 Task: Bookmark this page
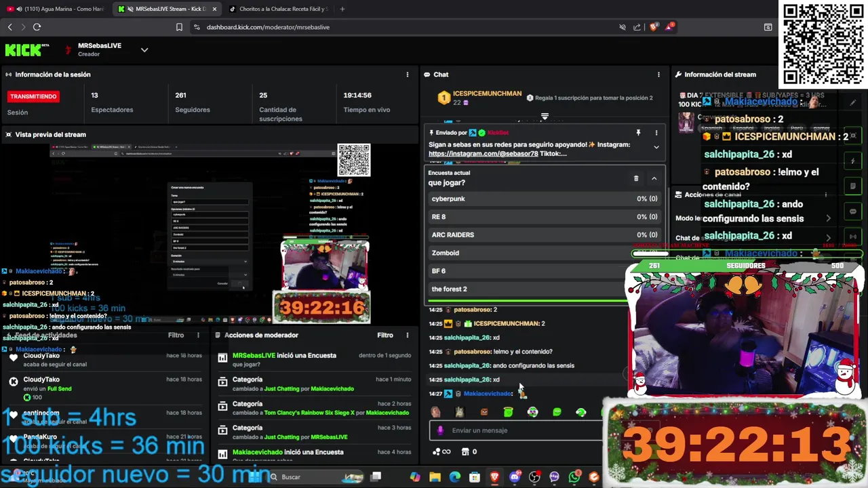pyautogui.click(x=179, y=27)
